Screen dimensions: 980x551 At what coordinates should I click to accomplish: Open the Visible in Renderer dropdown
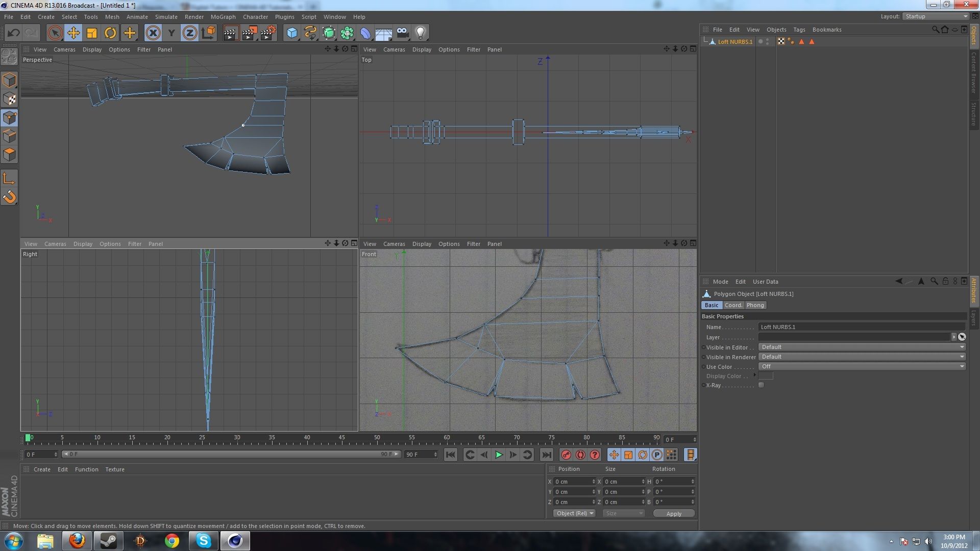click(862, 357)
